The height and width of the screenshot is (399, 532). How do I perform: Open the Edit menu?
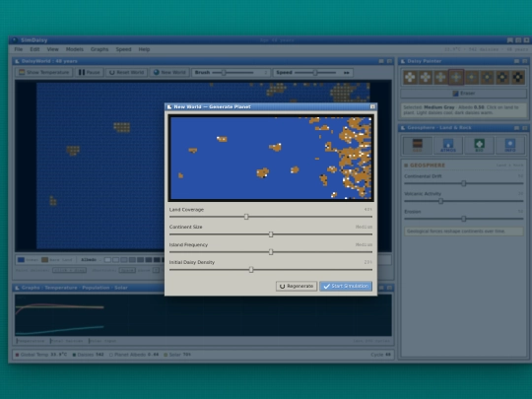(x=34, y=49)
